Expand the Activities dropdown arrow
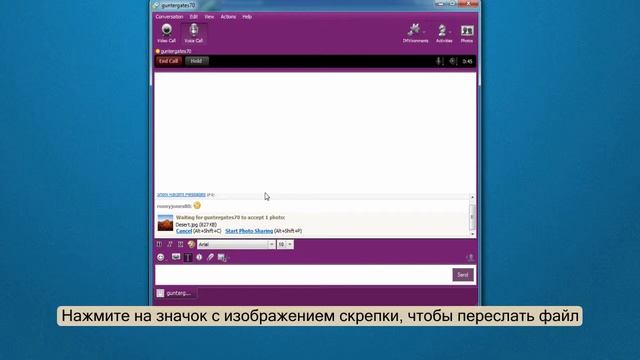The height and width of the screenshot is (360, 640). click(x=450, y=31)
